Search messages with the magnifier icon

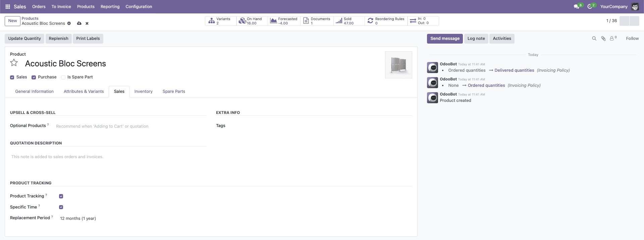tap(594, 39)
